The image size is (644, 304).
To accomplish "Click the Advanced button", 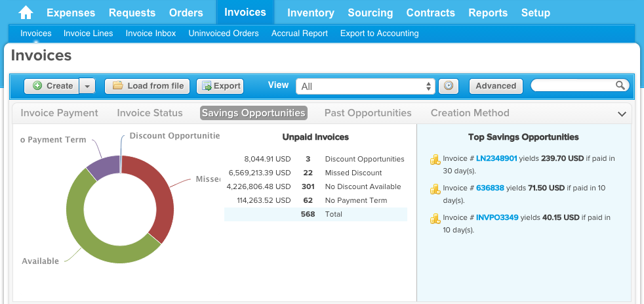I will [x=496, y=87].
